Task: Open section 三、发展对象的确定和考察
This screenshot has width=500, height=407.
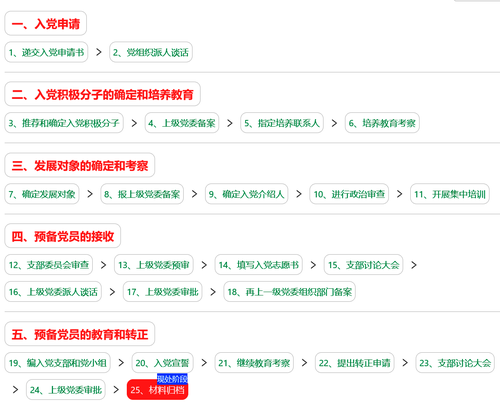Action: coord(80,165)
